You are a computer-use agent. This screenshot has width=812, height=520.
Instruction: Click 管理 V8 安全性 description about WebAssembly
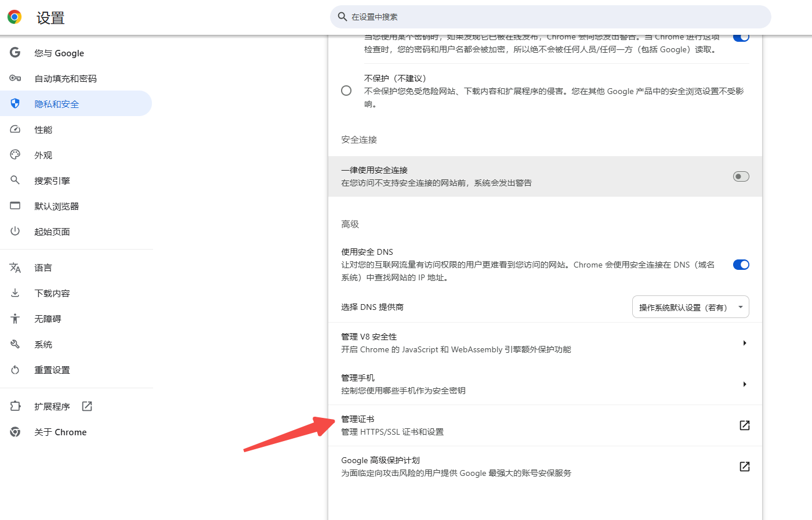pos(456,349)
